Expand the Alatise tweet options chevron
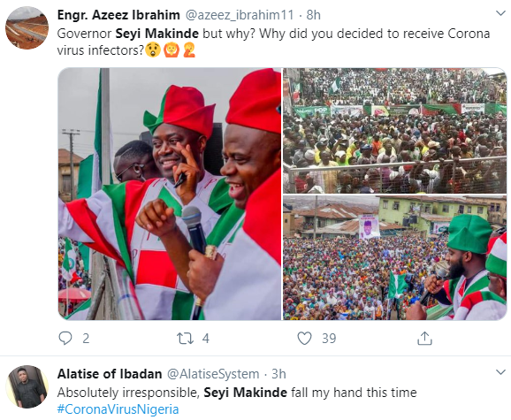This screenshot has width=511, height=420. click(x=500, y=371)
